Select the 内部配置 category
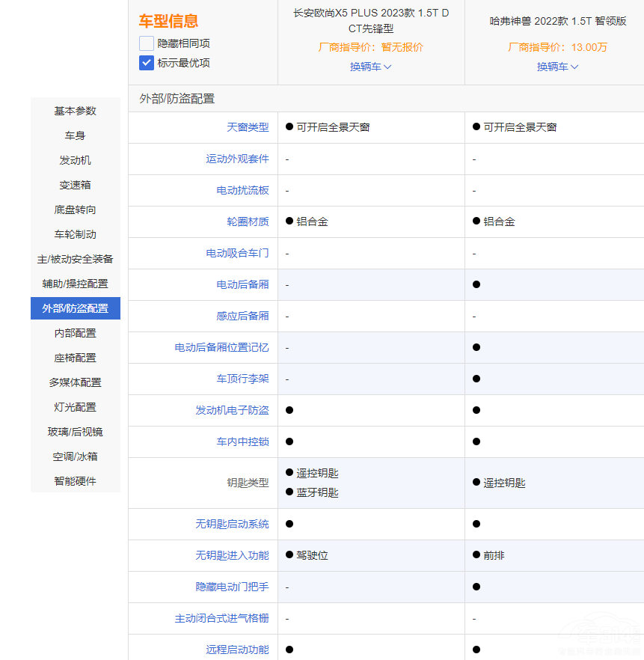 pos(75,333)
